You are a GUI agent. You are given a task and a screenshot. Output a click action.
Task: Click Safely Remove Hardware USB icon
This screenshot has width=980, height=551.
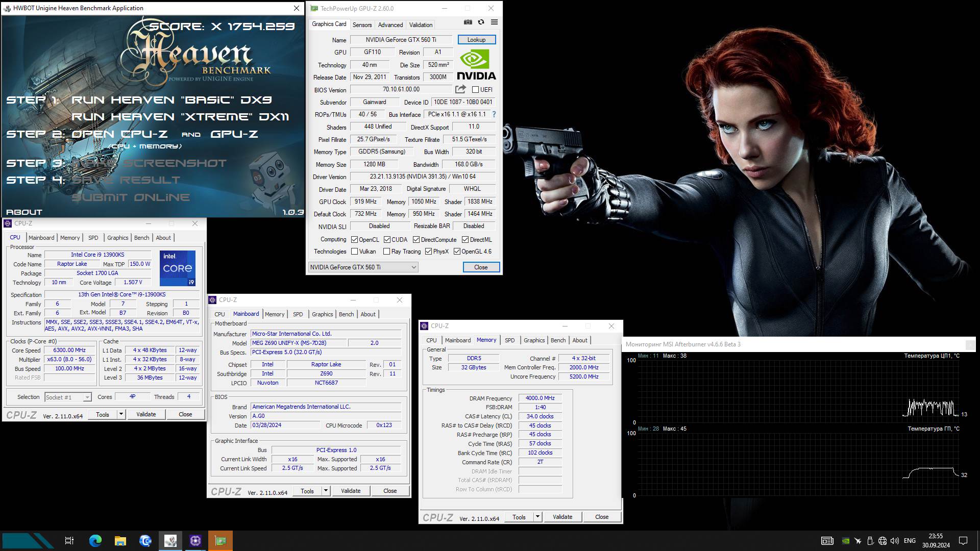[x=870, y=541]
